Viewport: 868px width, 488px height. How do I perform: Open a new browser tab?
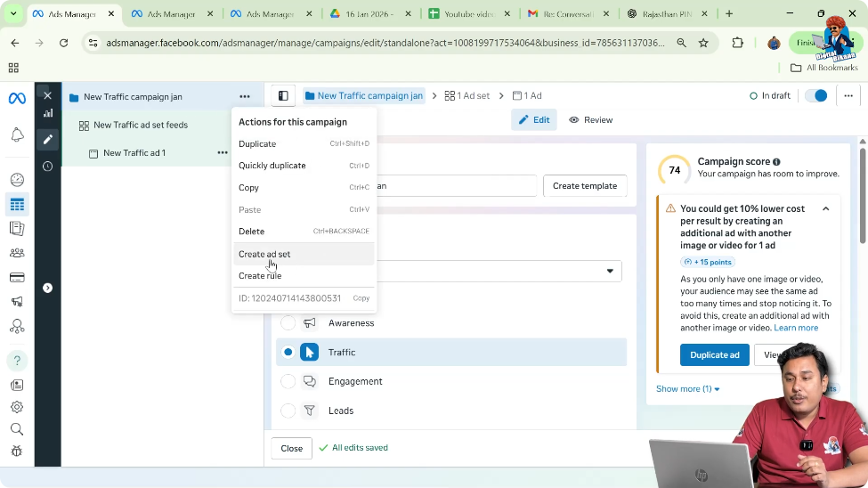(x=729, y=14)
